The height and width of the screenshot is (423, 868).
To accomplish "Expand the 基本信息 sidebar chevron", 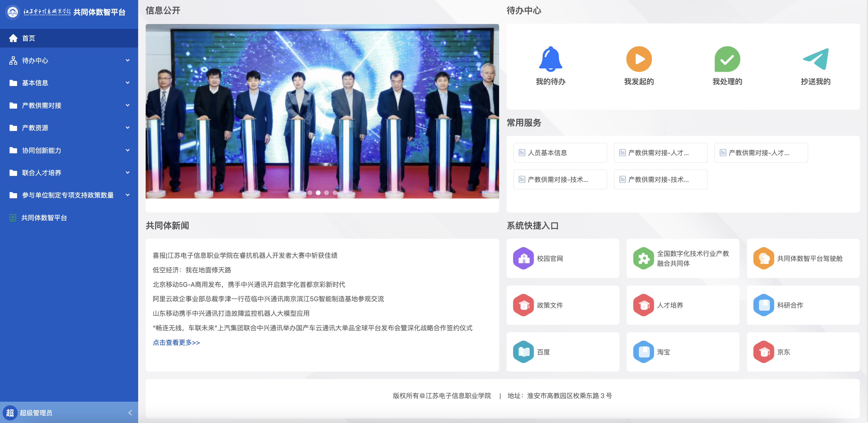I will click(x=128, y=83).
